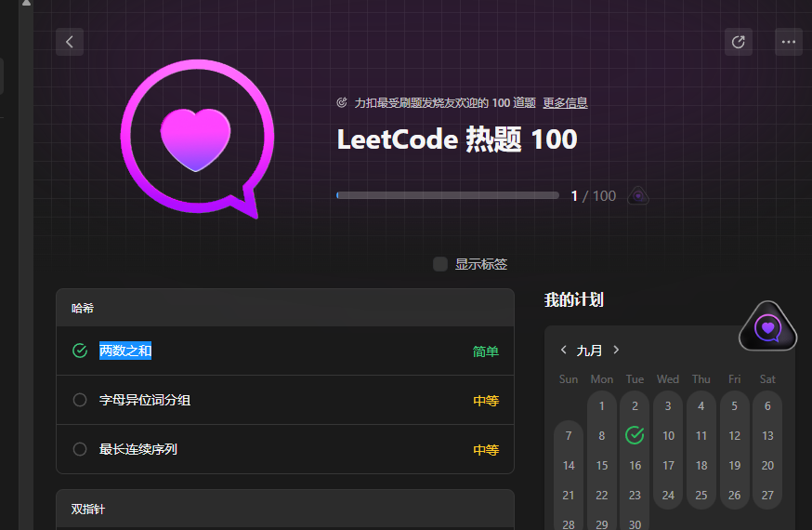Click 中等 label on 字母异位词分组 row
Screen dimensions: 812x530
pyautogui.click(x=486, y=401)
